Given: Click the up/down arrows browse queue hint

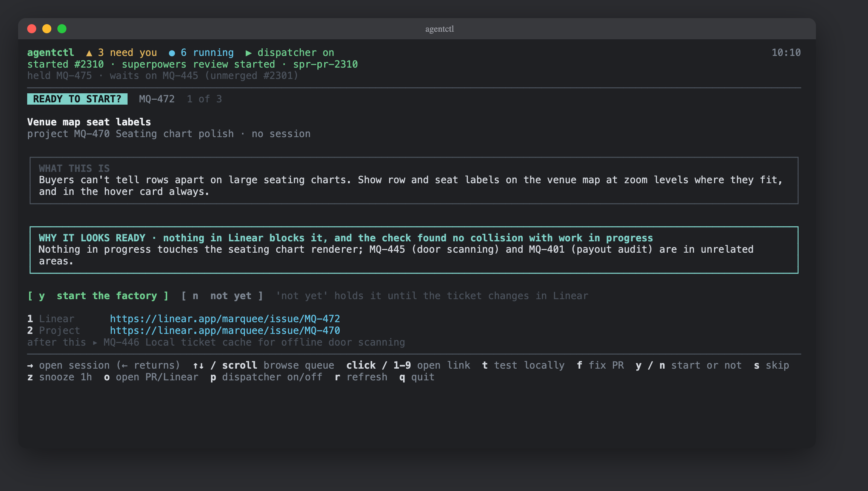Looking at the screenshot, I should click(263, 365).
